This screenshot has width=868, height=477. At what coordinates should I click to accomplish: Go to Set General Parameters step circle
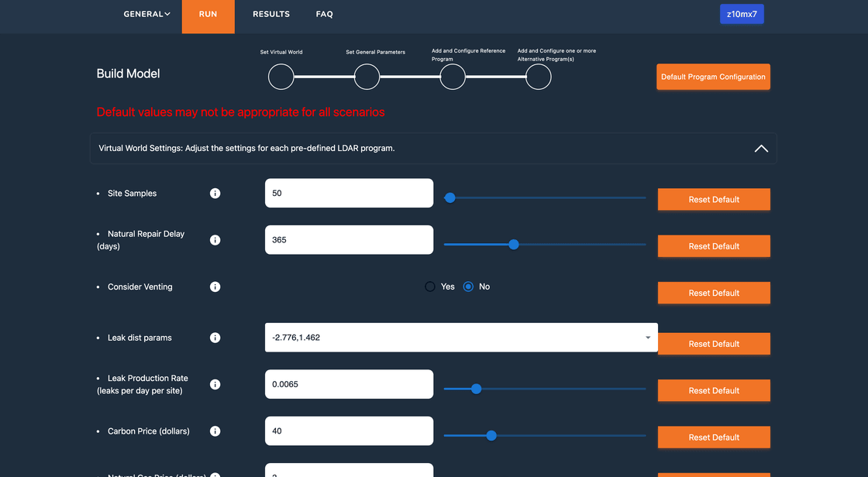click(367, 77)
